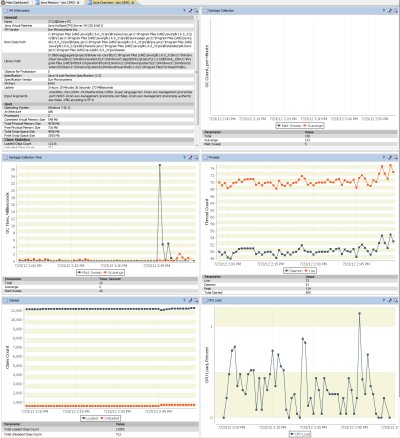Select the Peak row in the Threads table

click(300, 289)
